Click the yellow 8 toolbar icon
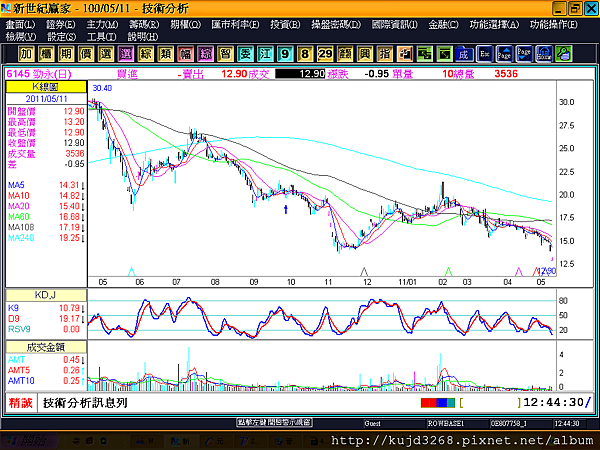The width and height of the screenshot is (600, 450). point(305,54)
